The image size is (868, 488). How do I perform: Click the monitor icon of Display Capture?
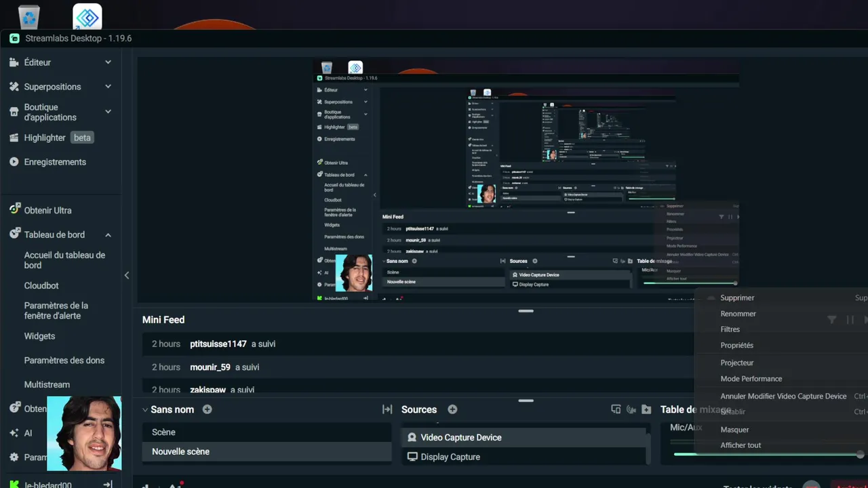412,457
